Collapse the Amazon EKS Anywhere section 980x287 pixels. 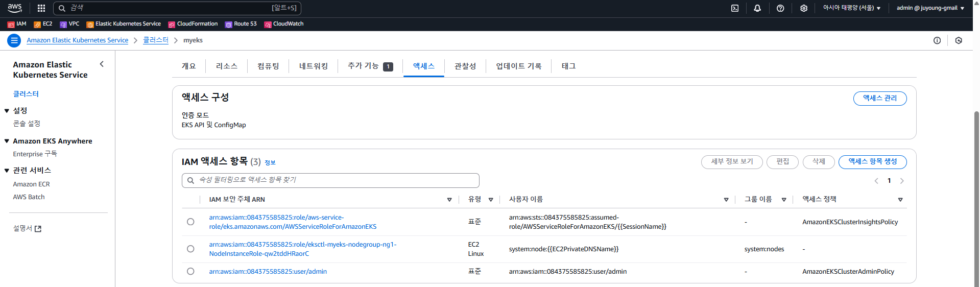pos(7,141)
